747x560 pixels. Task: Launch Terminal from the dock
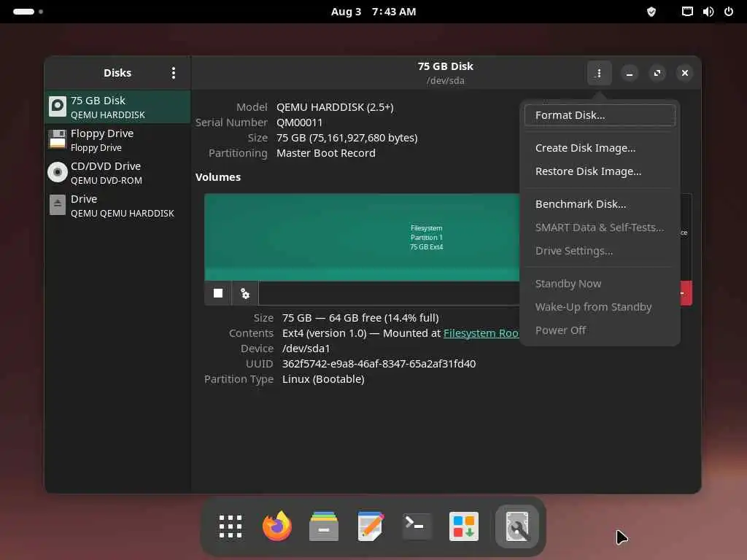click(x=417, y=526)
